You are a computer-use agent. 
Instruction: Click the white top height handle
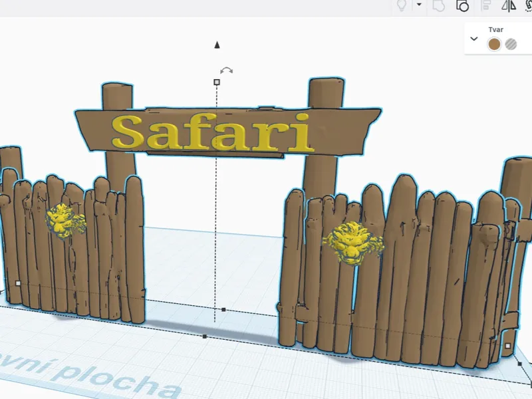[x=217, y=82]
